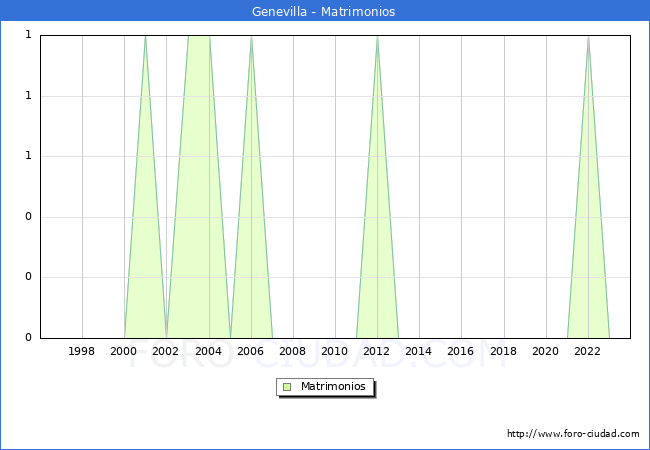Click the 1998 x-axis label
The width and height of the screenshot is (650, 450).
point(82,351)
